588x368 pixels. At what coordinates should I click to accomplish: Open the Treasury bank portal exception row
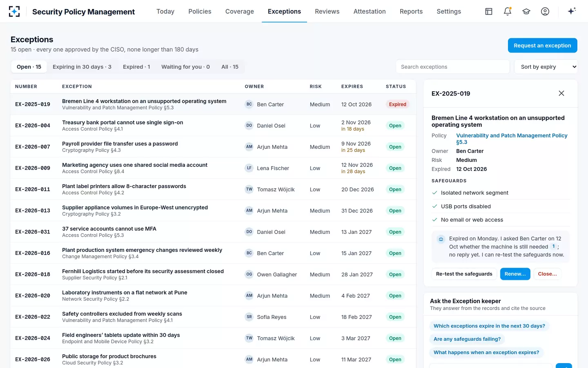click(213, 126)
